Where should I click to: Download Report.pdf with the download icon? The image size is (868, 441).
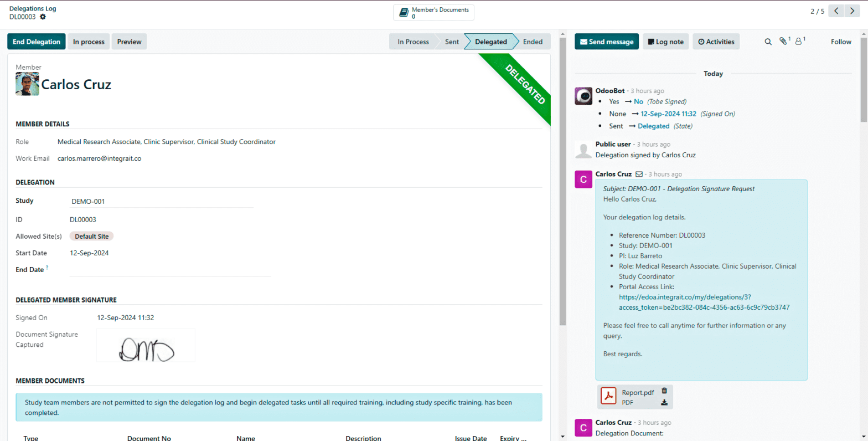tap(664, 403)
